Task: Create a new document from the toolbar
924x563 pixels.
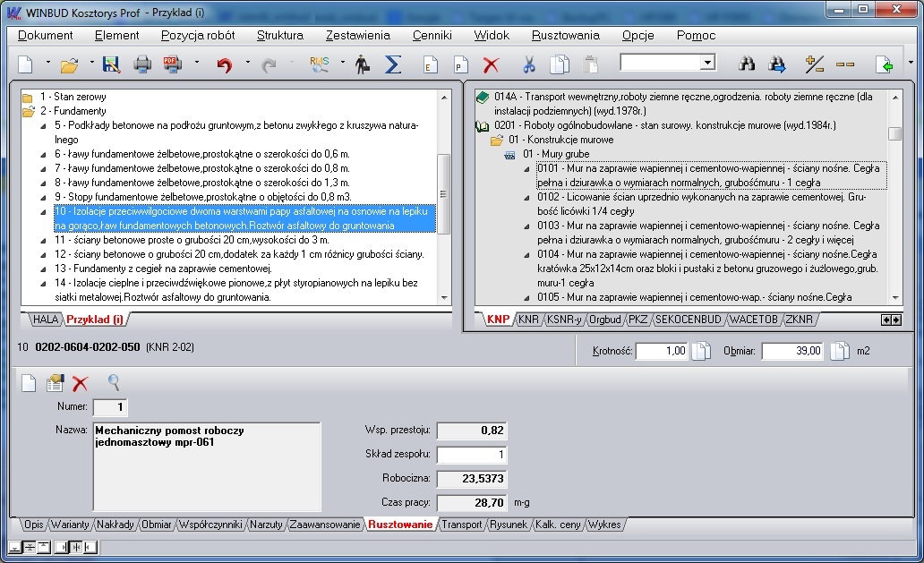Action: tap(25, 64)
